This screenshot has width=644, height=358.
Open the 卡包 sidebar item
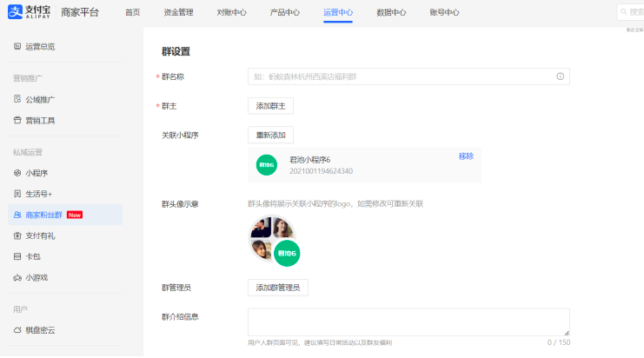(x=32, y=256)
